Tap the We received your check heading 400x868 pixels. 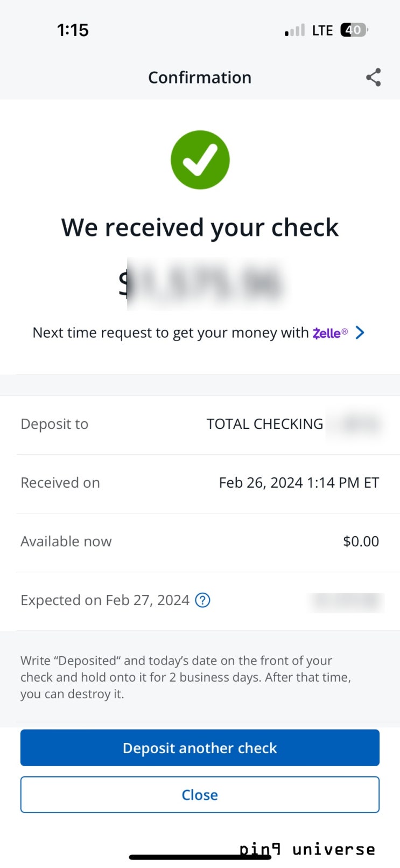tap(200, 227)
